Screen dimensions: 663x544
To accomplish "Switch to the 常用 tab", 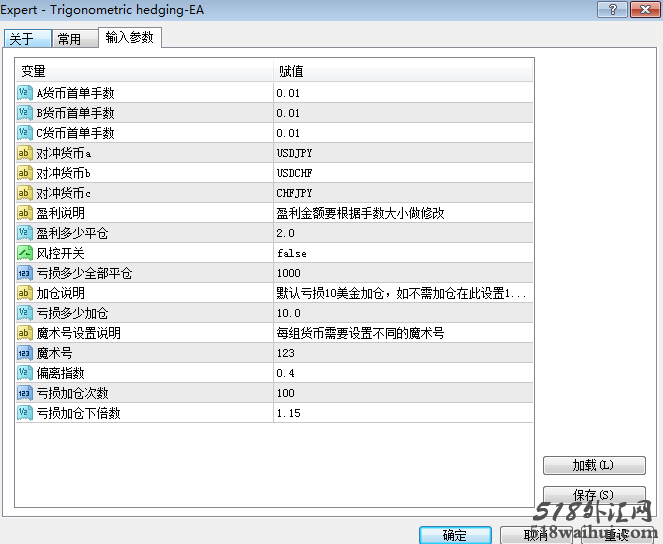I will pyautogui.click(x=69, y=39).
